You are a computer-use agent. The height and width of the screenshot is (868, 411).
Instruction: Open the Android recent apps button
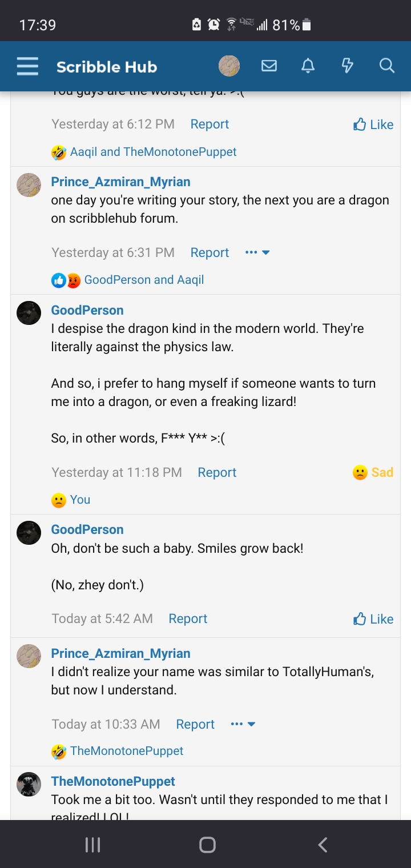coord(92,844)
